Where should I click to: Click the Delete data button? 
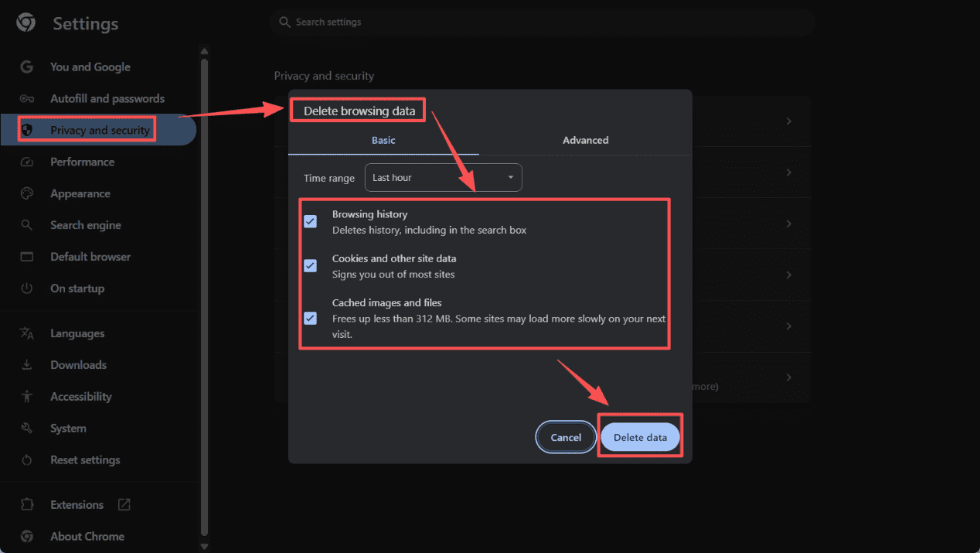[x=640, y=436]
